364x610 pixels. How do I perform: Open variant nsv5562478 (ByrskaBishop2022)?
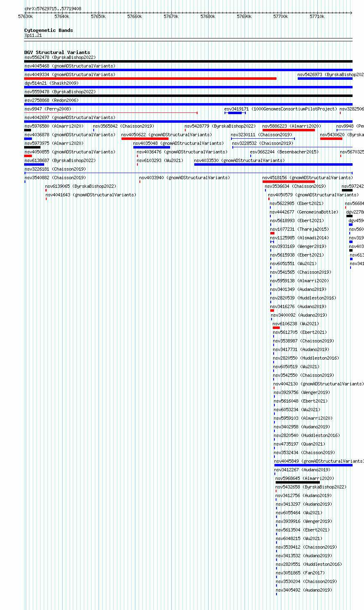click(x=60, y=58)
